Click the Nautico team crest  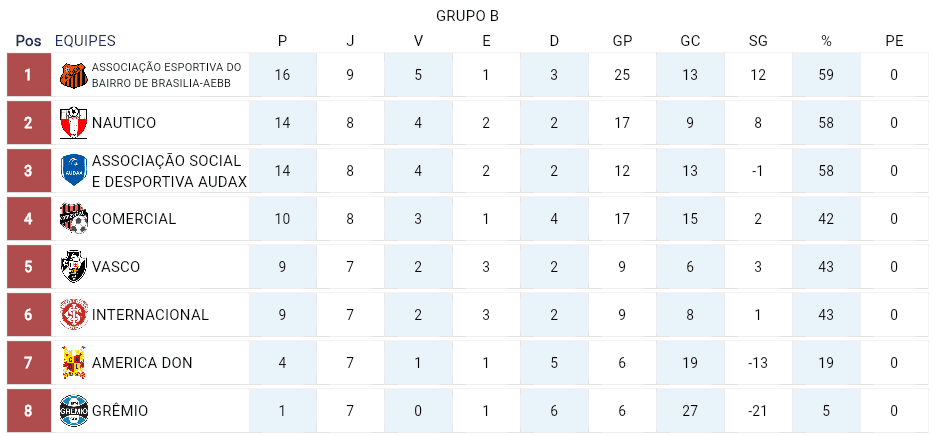(74, 123)
